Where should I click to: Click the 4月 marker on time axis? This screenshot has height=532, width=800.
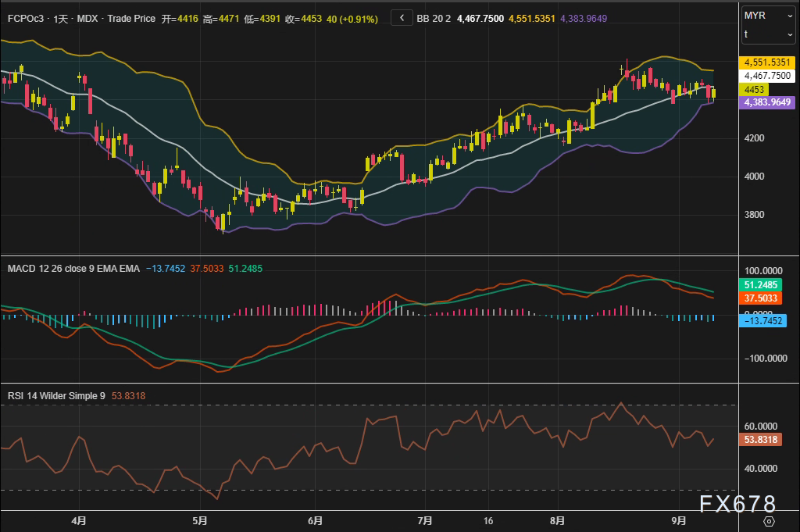(77, 520)
